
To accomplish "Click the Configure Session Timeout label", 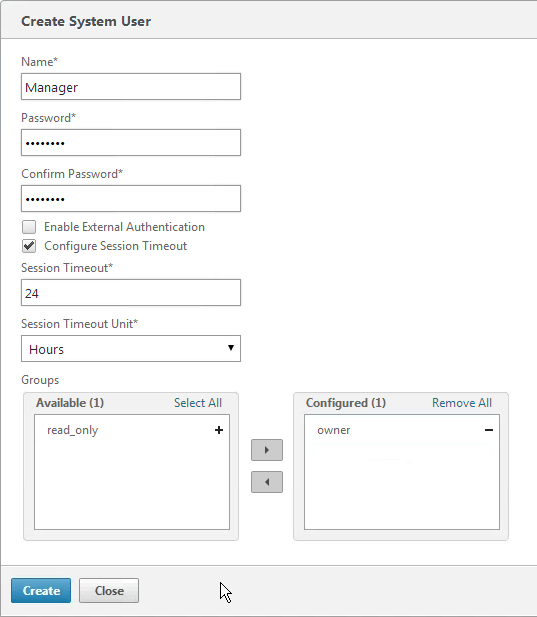I will pos(115,246).
